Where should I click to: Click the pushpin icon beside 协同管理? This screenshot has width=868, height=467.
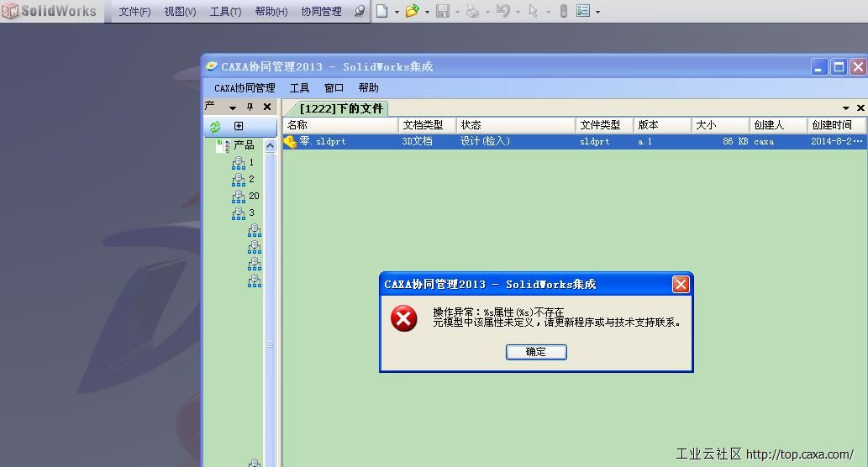coord(360,11)
